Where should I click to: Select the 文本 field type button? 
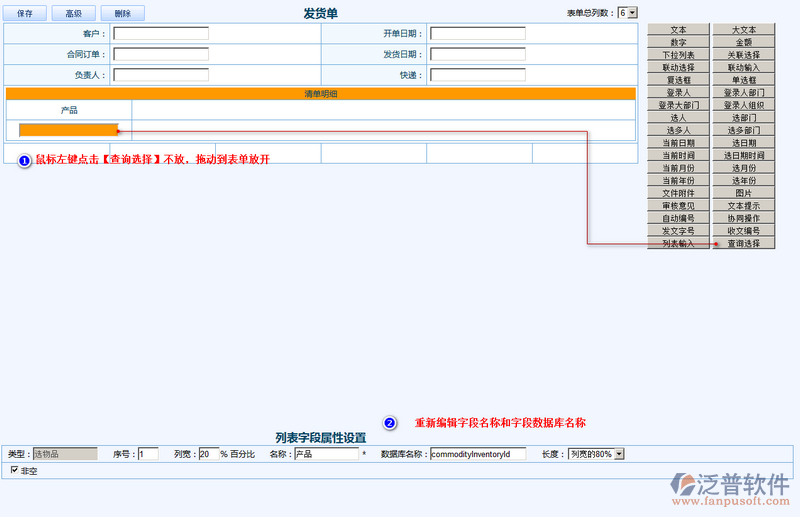pos(678,30)
